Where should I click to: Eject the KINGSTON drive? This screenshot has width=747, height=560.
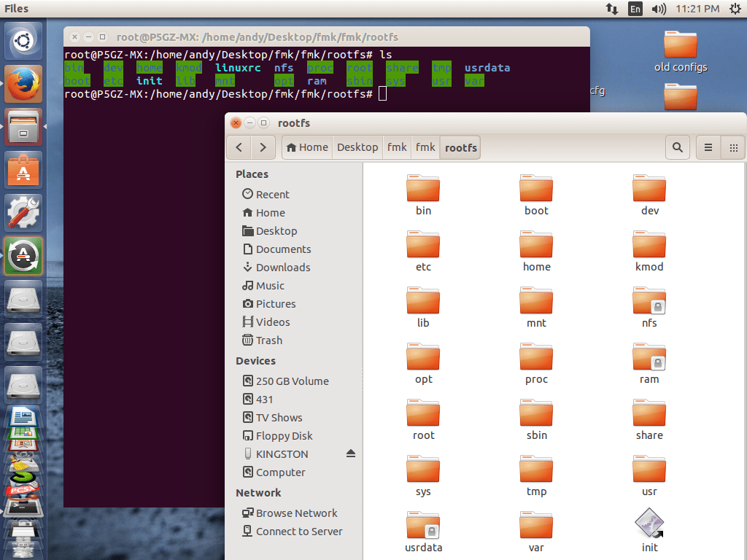[351, 454]
